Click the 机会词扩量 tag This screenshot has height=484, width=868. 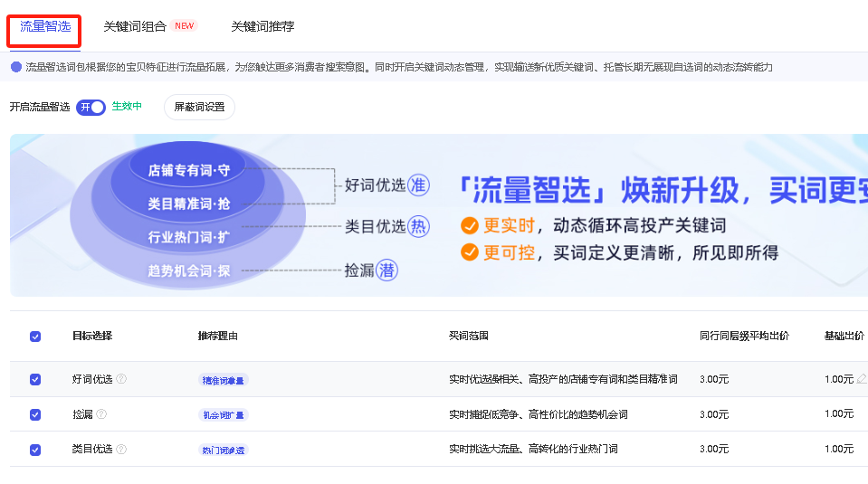223,415
